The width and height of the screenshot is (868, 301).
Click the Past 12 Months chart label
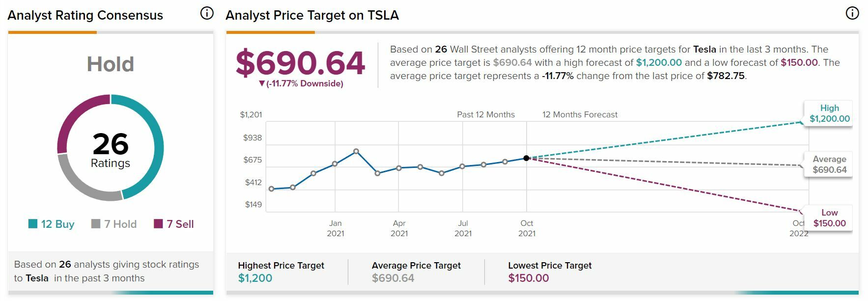coord(485,115)
